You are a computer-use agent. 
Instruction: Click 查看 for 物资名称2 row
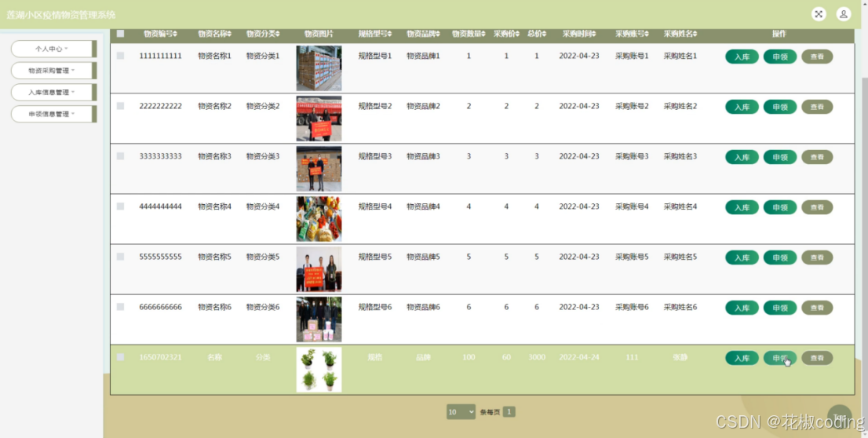click(x=817, y=107)
